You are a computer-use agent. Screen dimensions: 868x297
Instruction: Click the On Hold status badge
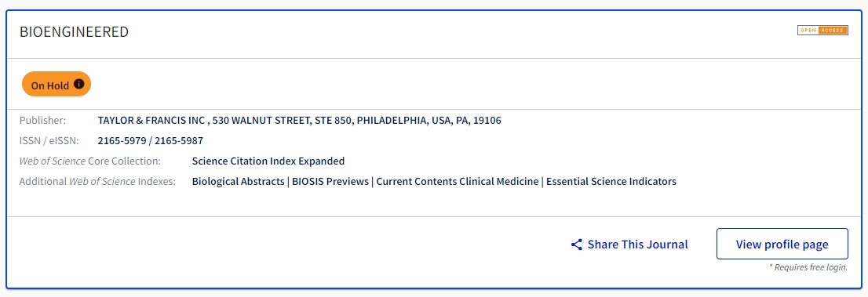click(57, 84)
